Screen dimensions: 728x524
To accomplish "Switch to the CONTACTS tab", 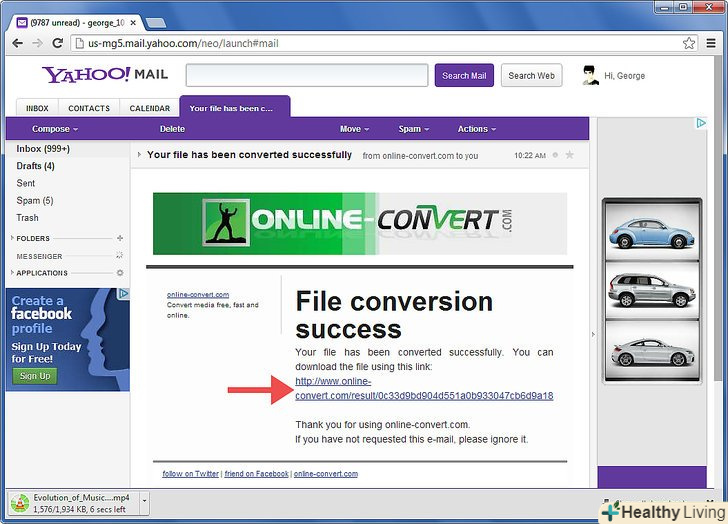I will coord(89,108).
